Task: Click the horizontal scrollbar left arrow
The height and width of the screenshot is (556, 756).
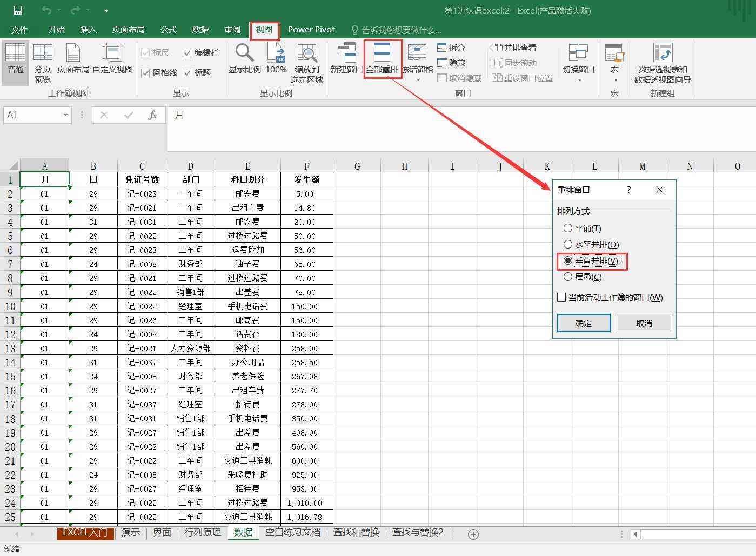Action: click(636, 534)
